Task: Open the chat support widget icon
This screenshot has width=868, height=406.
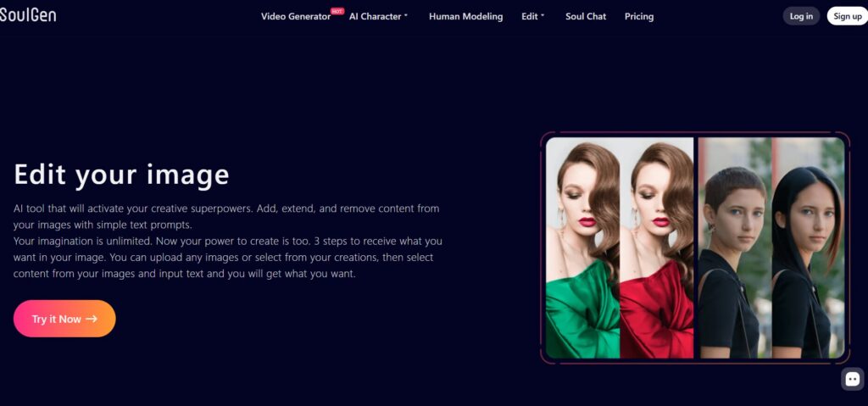Action: [853, 379]
